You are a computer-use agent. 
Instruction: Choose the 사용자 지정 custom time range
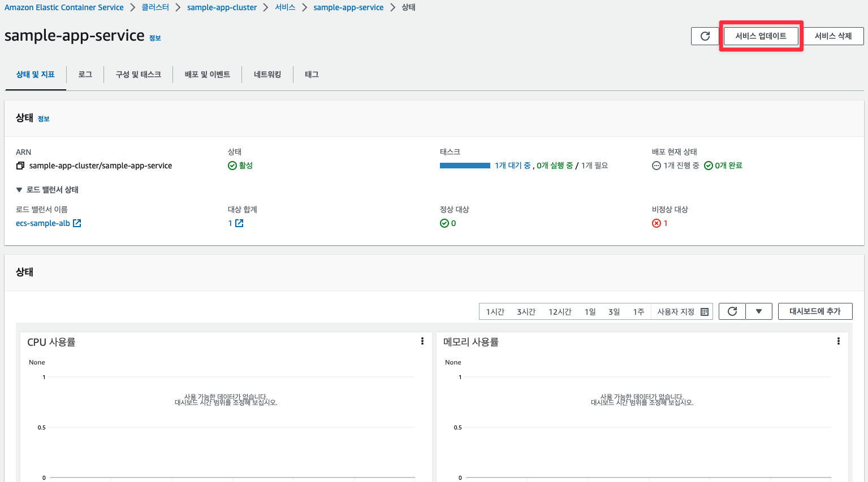683,312
